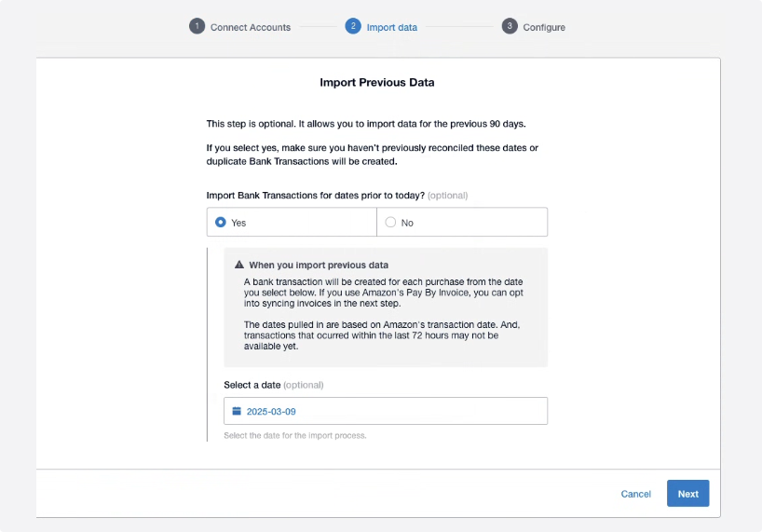
Task: Click the warning triangle icon
Action: (238, 265)
